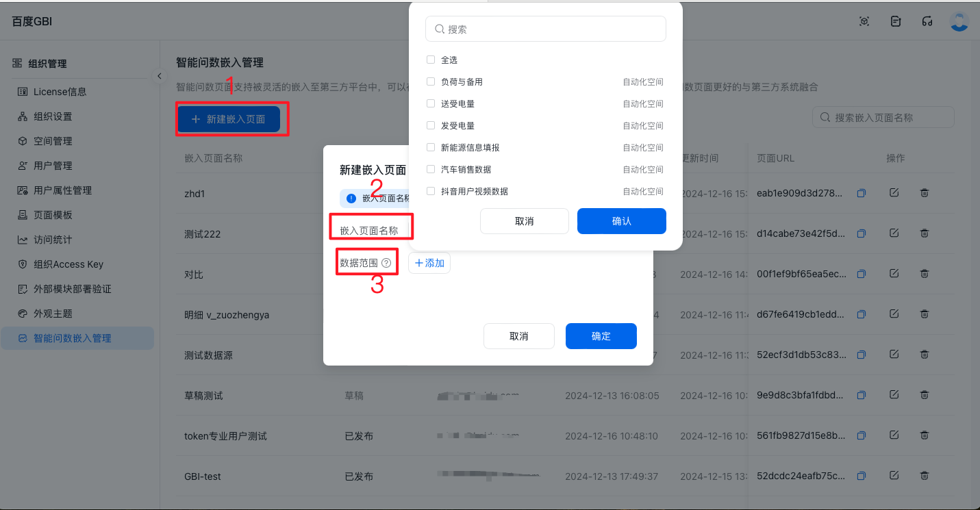Delete the GBI-test embedded page

(924, 476)
